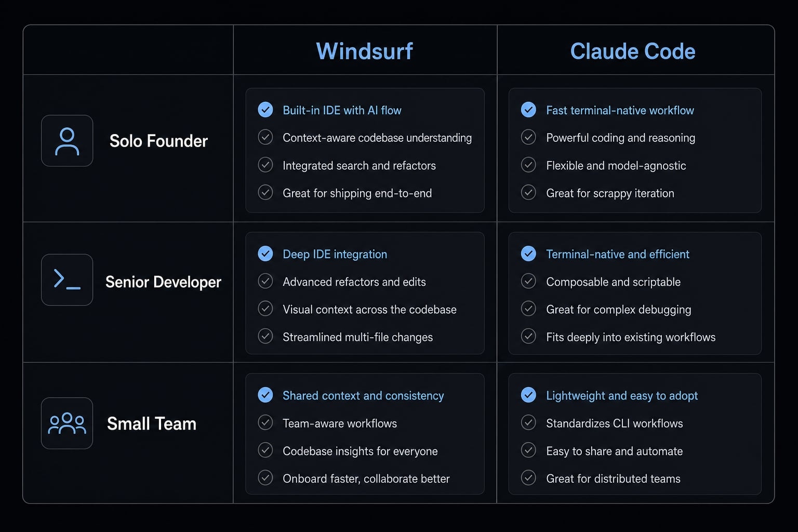The image size is (798, 532).
Task: Click the text Built-in IDE with AI flow
Action: point(342,110)
